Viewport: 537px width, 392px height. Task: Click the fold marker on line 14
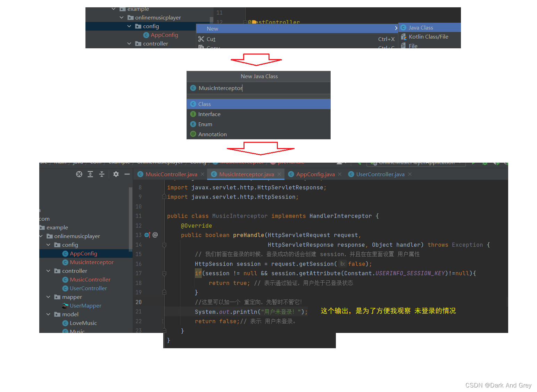(164, 245)
